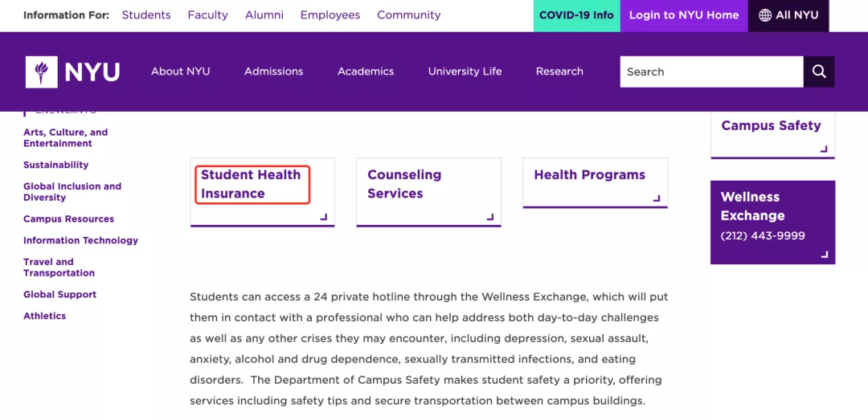
Task: Expand the University Life navigation menu
Action: coord(465,71)
